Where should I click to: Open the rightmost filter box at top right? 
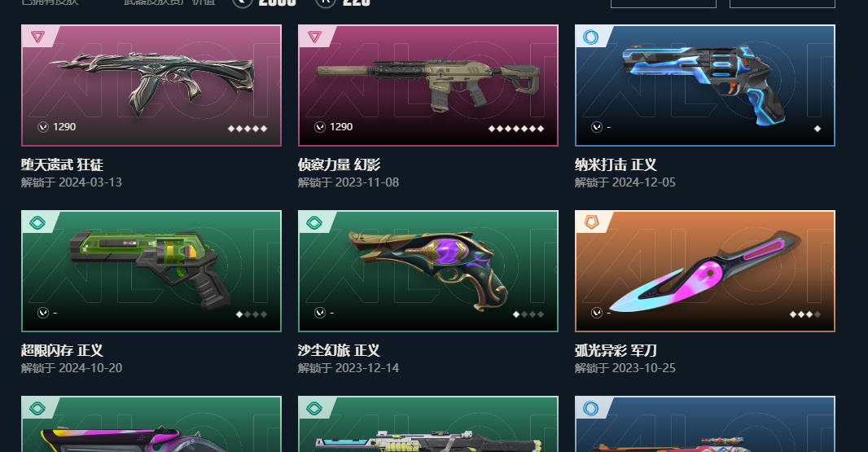783,3
